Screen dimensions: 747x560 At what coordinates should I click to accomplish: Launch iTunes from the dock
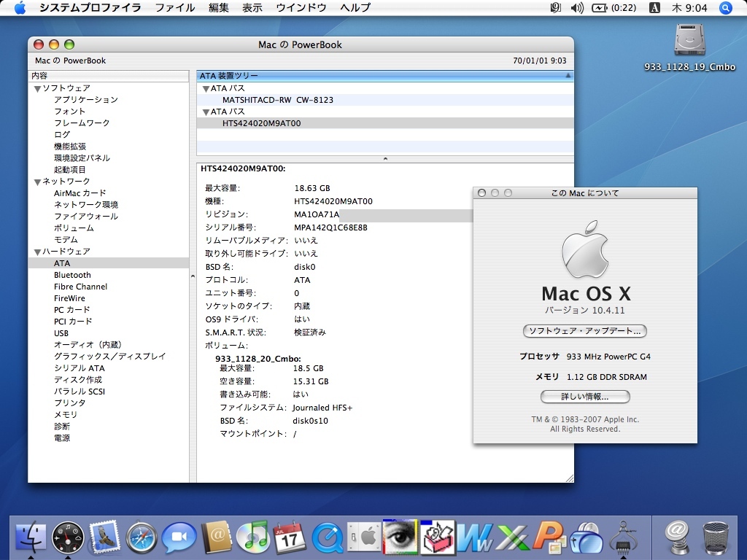coord(253,539)
